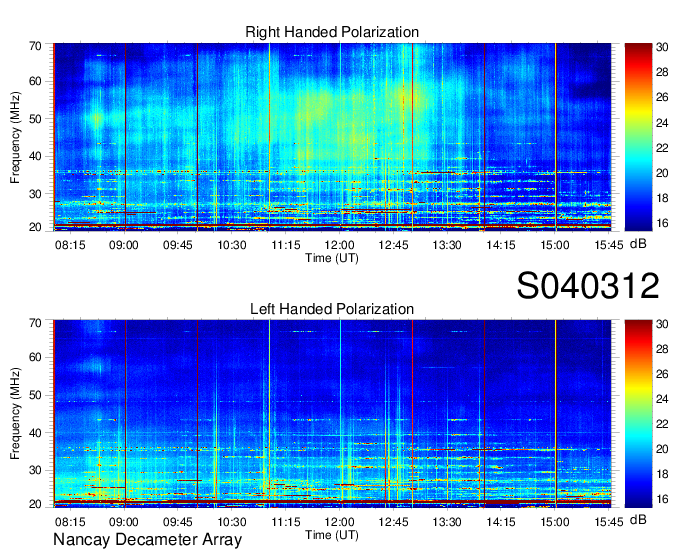Click the top plot's color scale bar
Screen dimensions: 680x552
pos(638,137)
